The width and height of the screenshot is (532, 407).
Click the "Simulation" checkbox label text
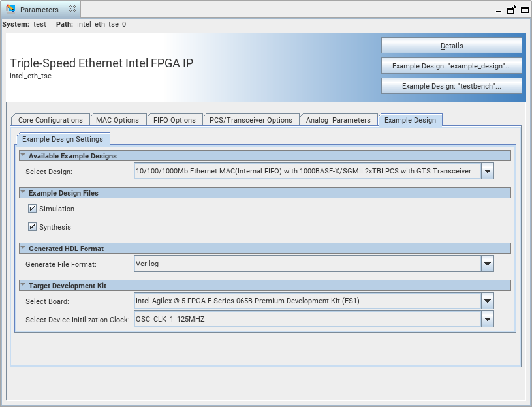point(57,209)
